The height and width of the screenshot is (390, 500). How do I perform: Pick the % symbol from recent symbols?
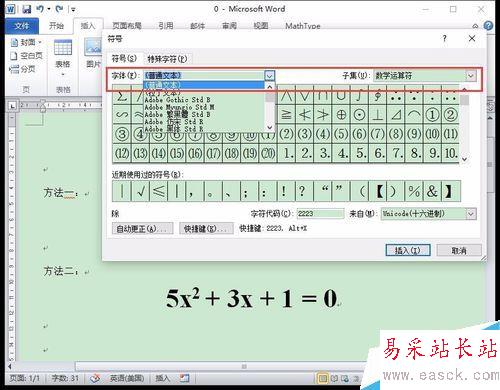(x=414, y=191)
